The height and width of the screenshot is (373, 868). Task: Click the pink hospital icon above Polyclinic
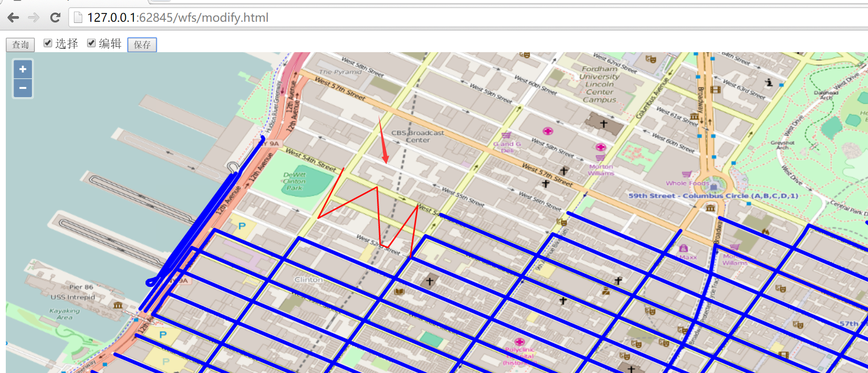pos(520,342)
